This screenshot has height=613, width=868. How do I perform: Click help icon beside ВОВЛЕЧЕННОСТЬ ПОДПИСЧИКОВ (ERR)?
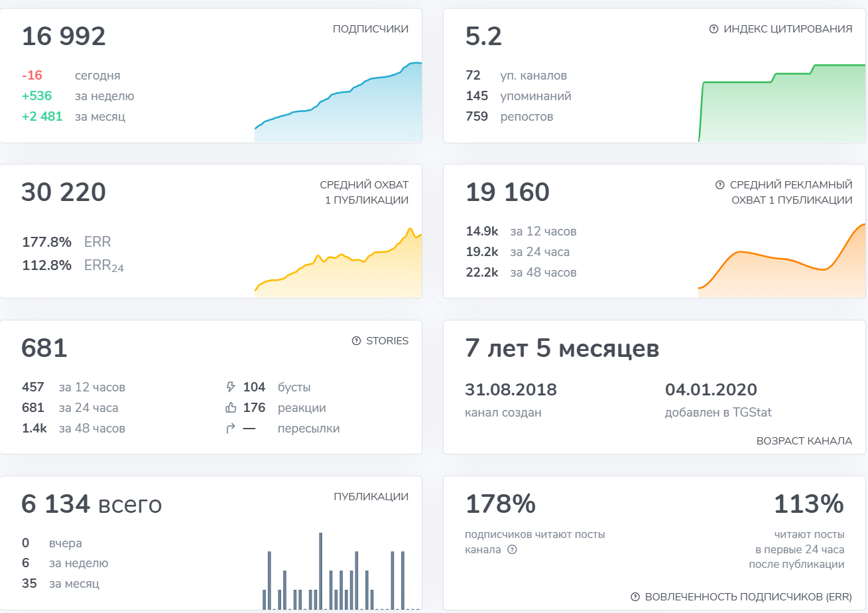635,596
